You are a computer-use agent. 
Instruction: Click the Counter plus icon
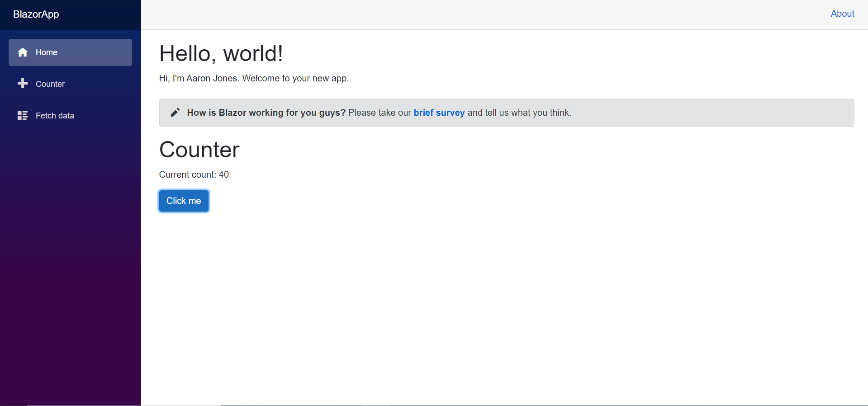[23, 84]
